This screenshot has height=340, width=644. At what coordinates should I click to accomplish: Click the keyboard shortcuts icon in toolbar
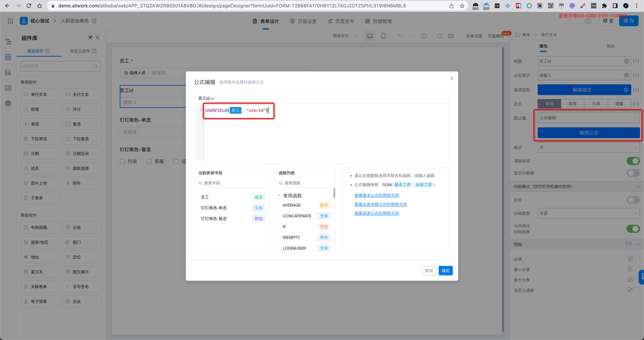(x=451, y=36)
